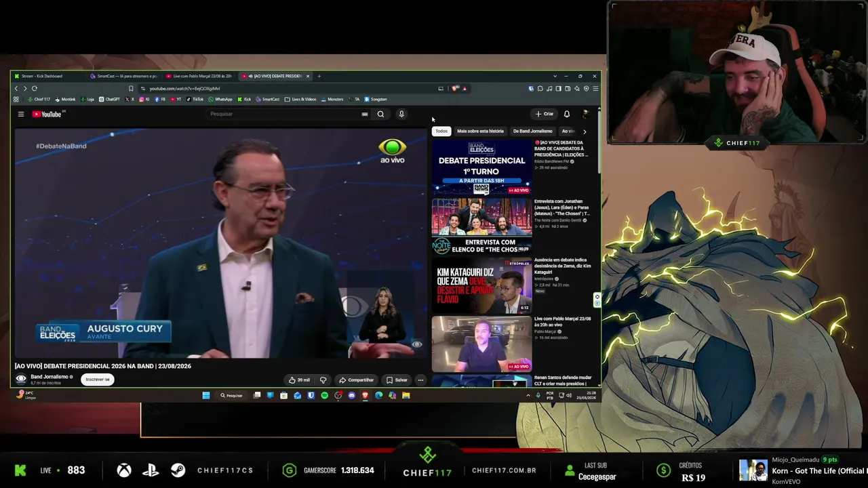The image size is (868, 488).
Task: Open the taskbar weather widget showing 24°C
Action: pos(27,395)
